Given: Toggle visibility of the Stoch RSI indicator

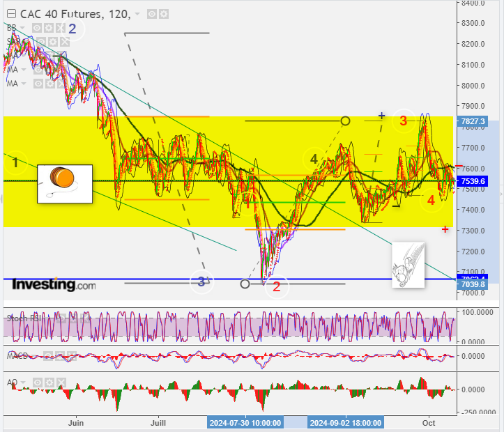Looking at the screenshot, I should click(x=61, y=318).
